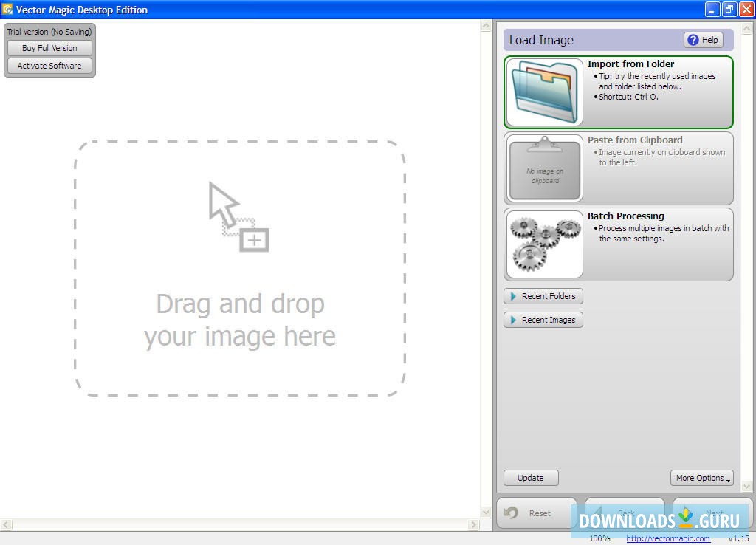Viewport: 756px width, 545px height.
Task: Click the Vector Magic title bar app icon
Action: point(7,9)
